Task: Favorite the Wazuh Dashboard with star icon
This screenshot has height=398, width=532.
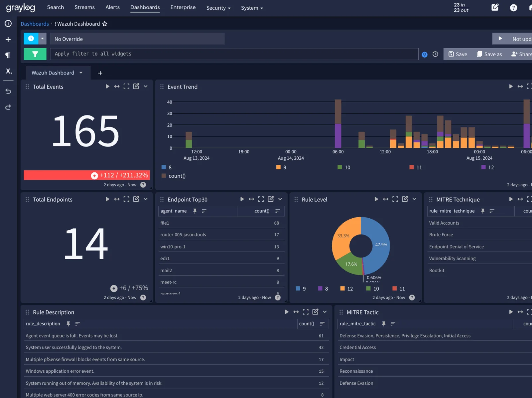Action: (105, 24)
